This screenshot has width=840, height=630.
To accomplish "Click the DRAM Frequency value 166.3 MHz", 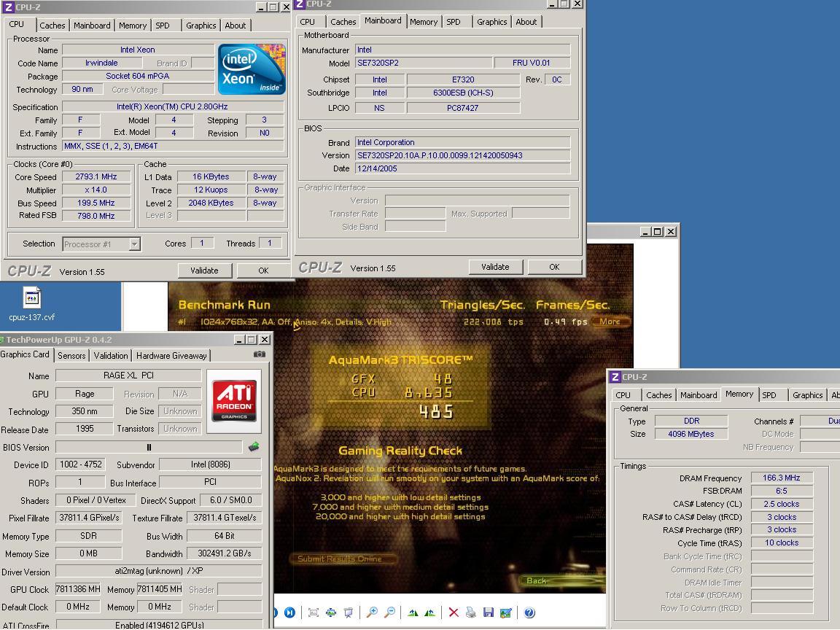I will pyautogui.click(x=782, y=478).
